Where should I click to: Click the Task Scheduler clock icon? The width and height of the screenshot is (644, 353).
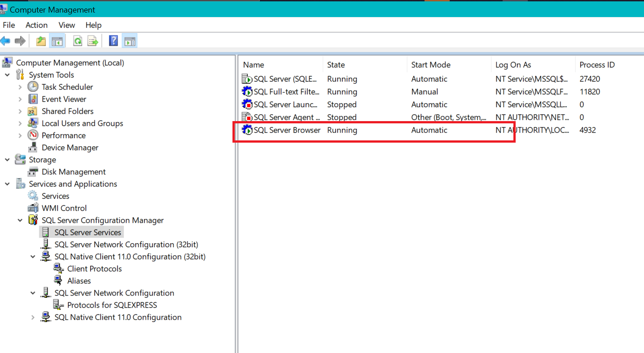tap(33, 87)
